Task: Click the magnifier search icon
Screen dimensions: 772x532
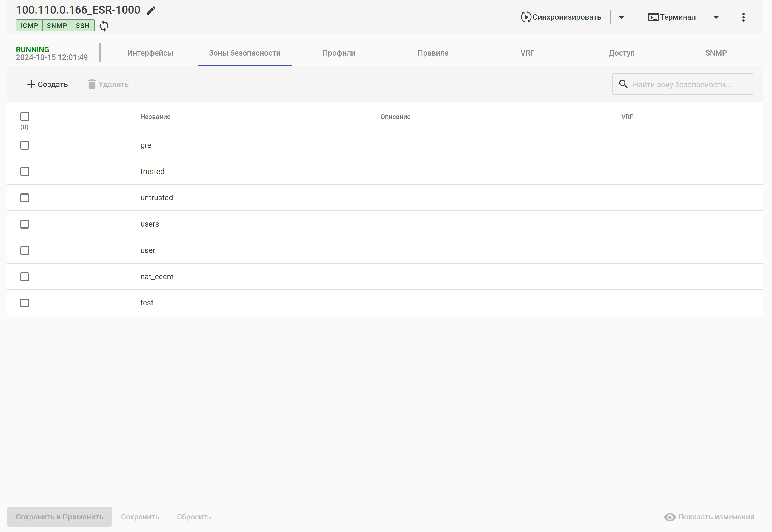Action: (x=623, y=84)
